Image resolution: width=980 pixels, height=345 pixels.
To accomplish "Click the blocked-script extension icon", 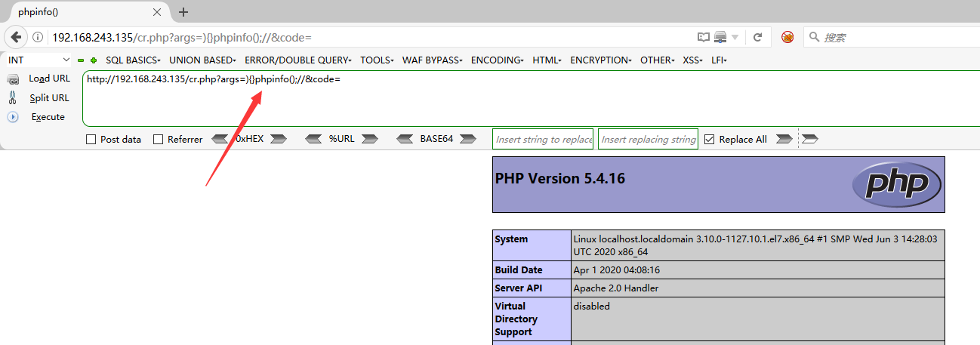I will (x=787, y=37).
